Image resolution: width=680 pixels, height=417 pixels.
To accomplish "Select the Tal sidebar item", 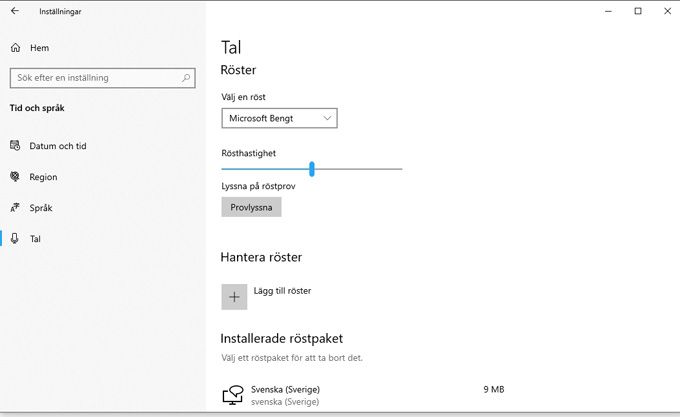I will point(35,239).
